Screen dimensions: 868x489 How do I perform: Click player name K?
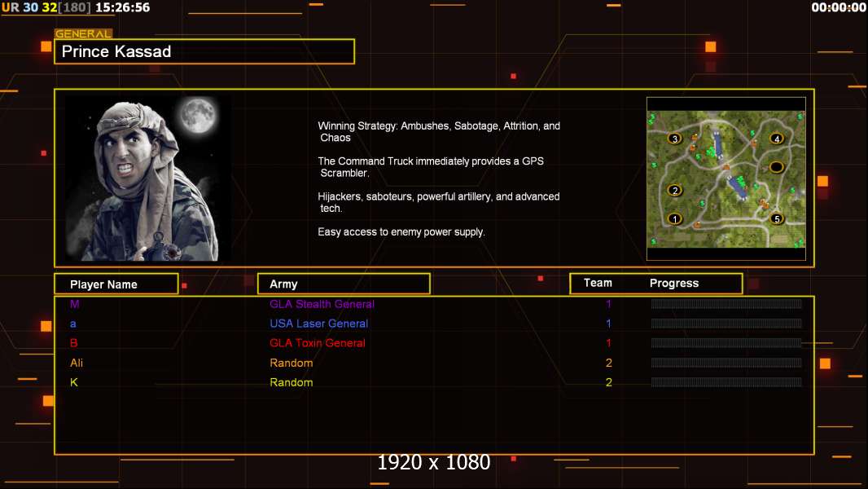pyautogui.click(x=73, y=382)
